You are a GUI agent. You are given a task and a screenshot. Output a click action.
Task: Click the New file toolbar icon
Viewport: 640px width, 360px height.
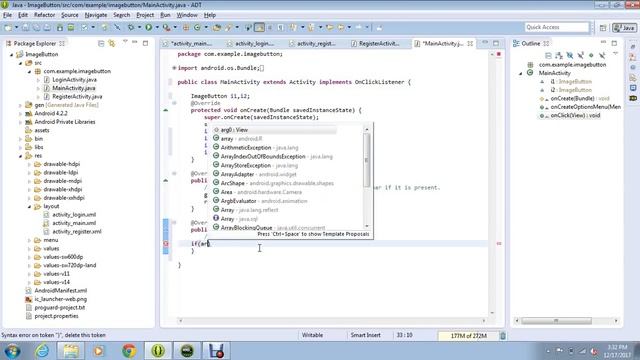click(8, 27)
